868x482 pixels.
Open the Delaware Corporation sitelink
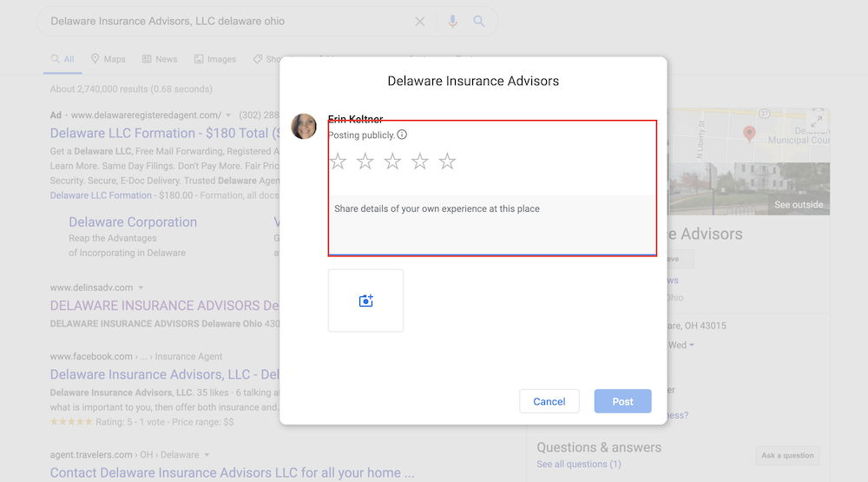133,222
